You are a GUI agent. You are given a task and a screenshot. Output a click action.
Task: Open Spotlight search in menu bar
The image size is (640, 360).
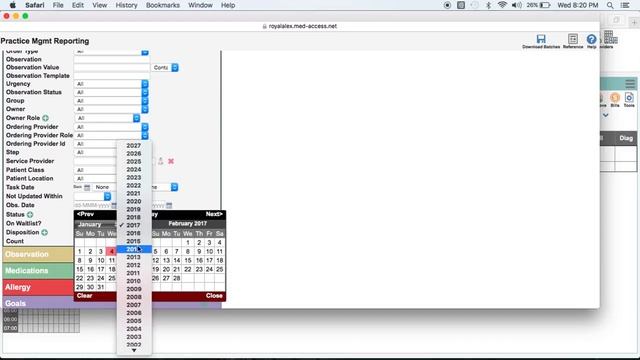(x=610, y=5)
